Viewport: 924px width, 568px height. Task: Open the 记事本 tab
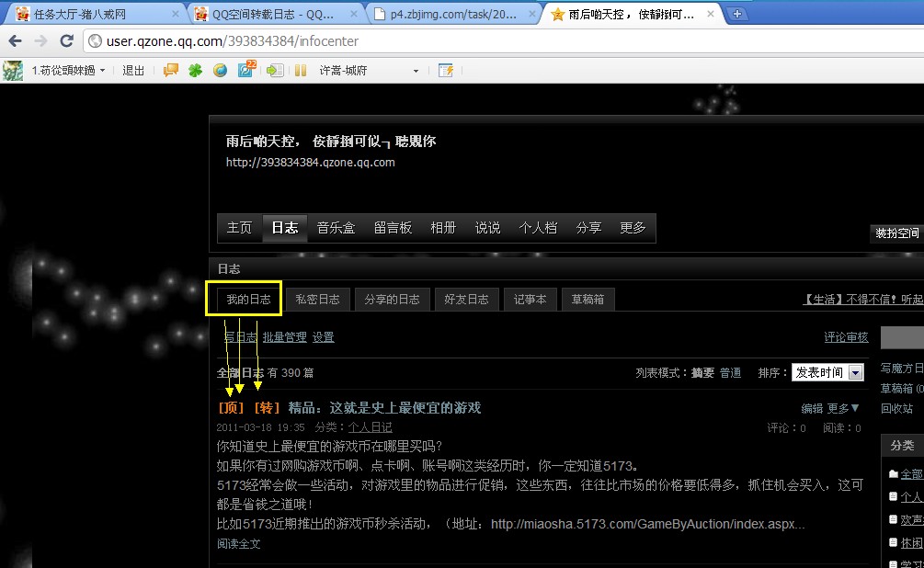[530, 300]
